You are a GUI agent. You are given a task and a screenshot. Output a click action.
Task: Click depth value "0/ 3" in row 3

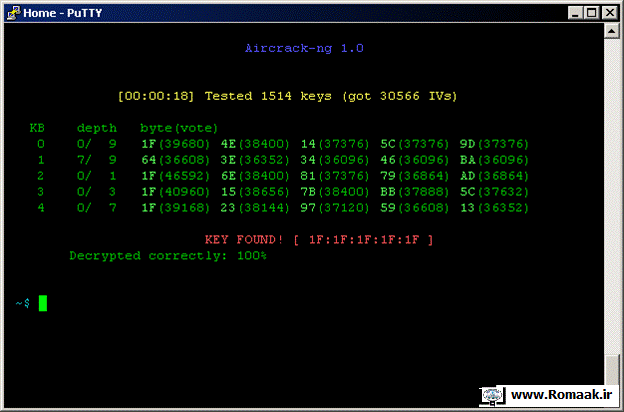(x=97, y=192)
